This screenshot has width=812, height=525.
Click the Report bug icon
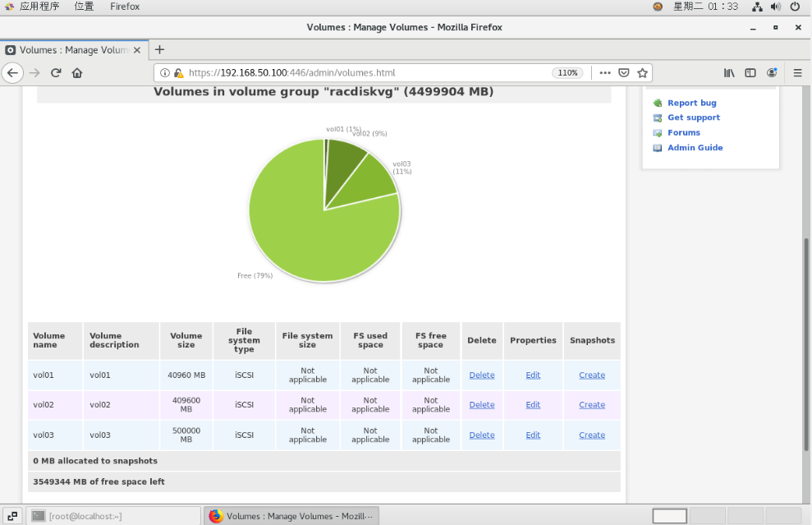(657, 104)
